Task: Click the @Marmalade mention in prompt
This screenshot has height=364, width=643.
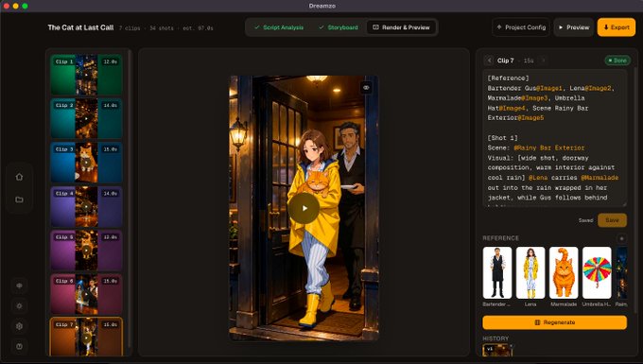Action: 600,178
